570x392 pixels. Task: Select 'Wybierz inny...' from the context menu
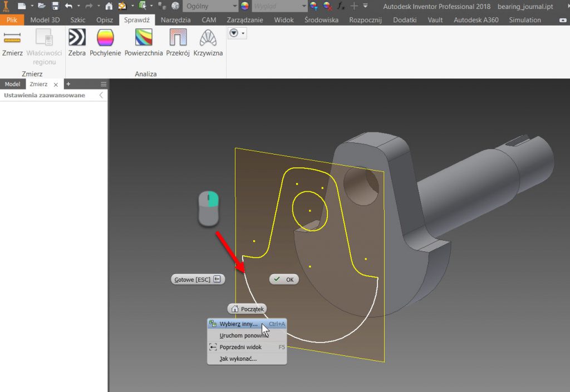tap(239, 324)
